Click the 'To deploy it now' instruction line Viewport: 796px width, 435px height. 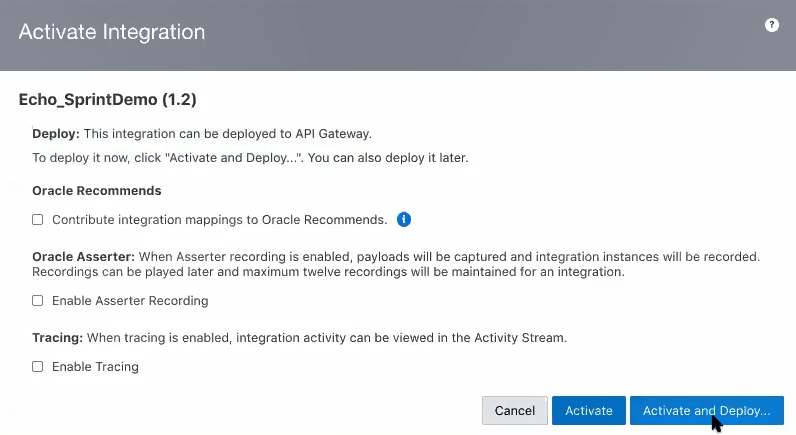click(x=250, y=158)
